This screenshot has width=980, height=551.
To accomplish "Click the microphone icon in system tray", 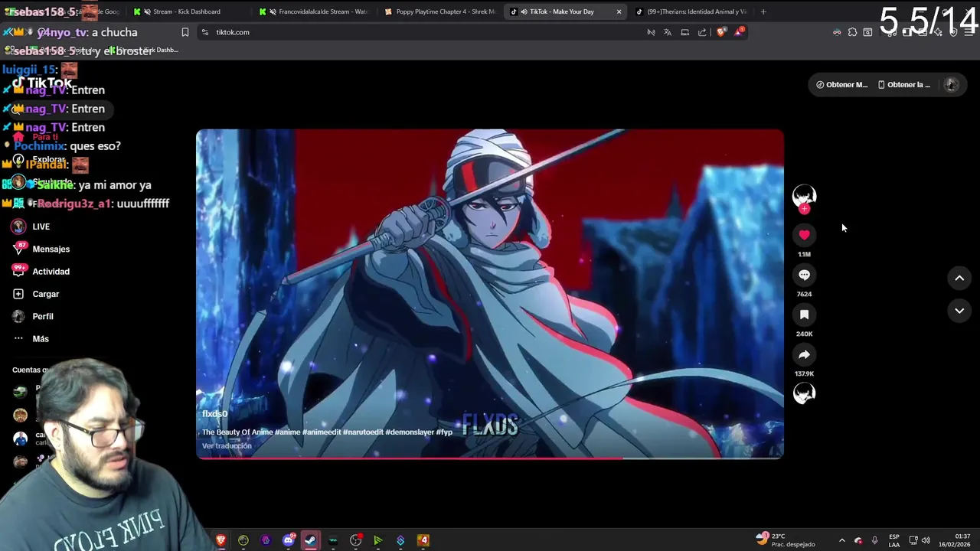I will tap(874, 540).
